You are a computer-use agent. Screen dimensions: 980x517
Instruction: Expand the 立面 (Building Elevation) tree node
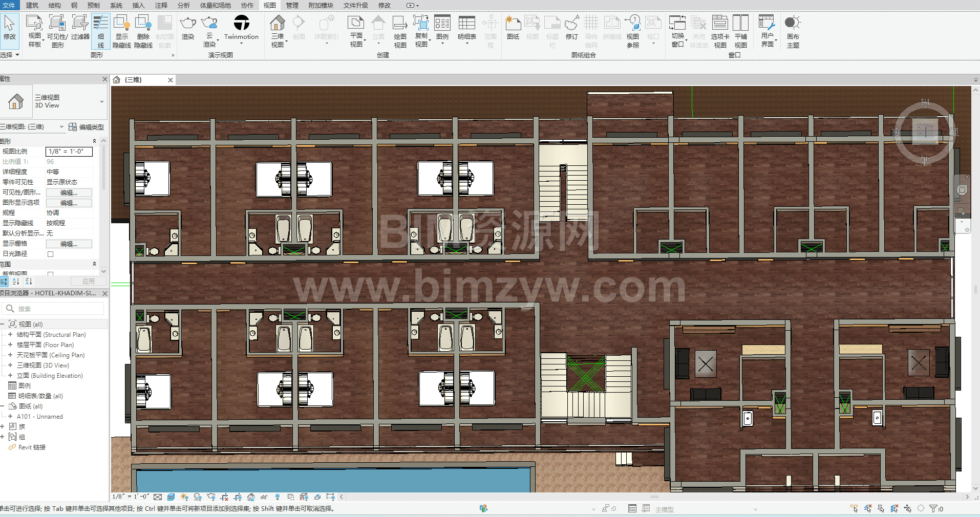pyautogui.click(x=10, y=375)
